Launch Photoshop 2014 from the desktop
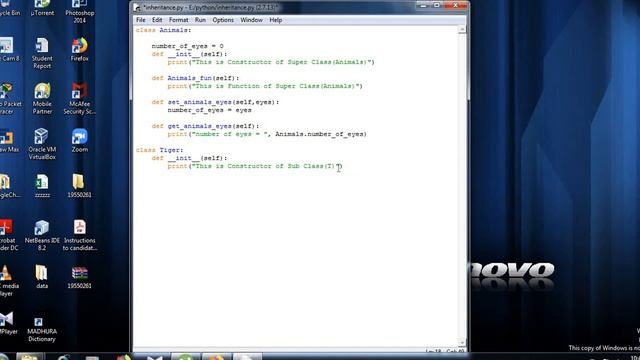Image resolution: width=640 pixels, height=360 pixels. point(80,11)
